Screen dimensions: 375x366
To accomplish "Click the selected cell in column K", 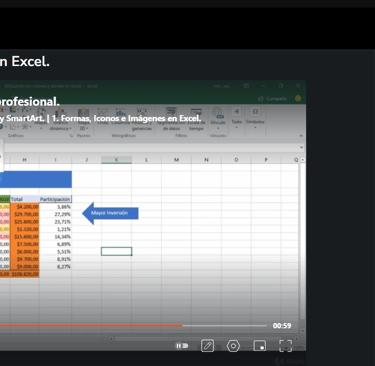I will [x=116, y=251].
